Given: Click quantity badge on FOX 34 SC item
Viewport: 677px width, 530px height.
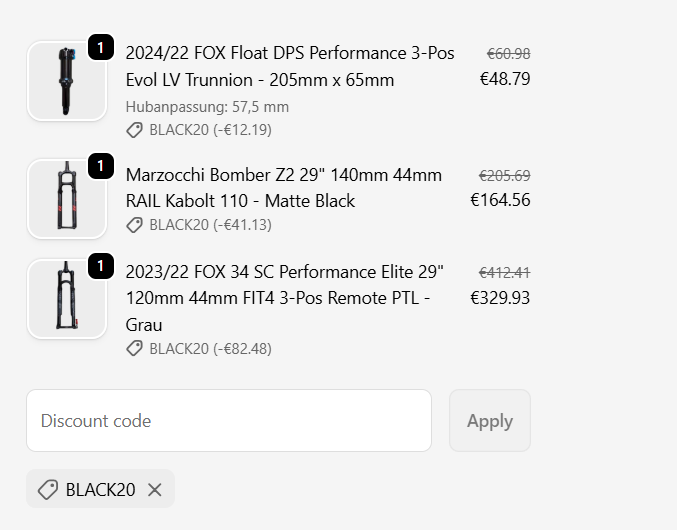Looking at the screenshot, I should point(101,266).
